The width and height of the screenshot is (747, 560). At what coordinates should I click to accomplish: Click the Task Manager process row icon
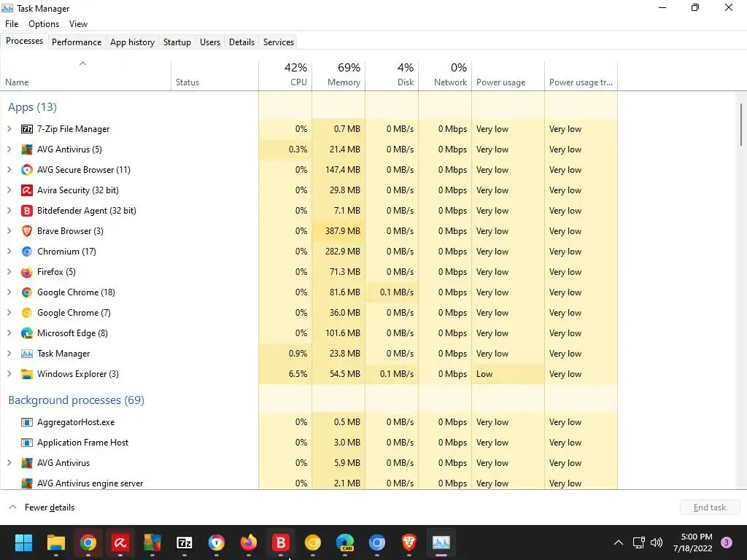click(x=27, y=354)
